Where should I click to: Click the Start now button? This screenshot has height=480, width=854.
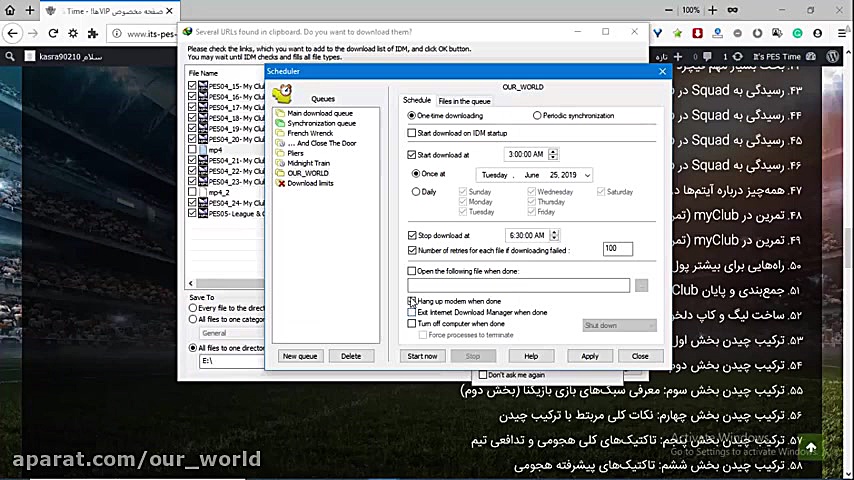[x=422, y=356]
